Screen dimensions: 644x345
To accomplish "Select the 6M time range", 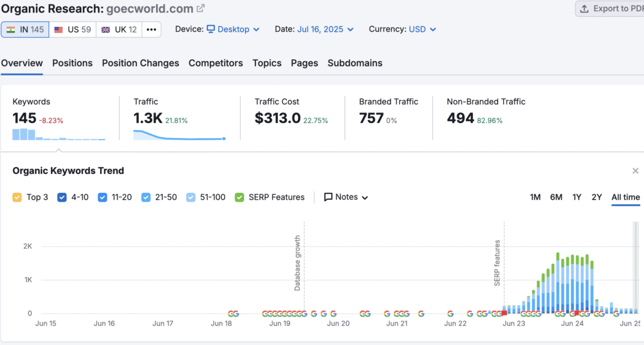I will click(x=556, y=197).
